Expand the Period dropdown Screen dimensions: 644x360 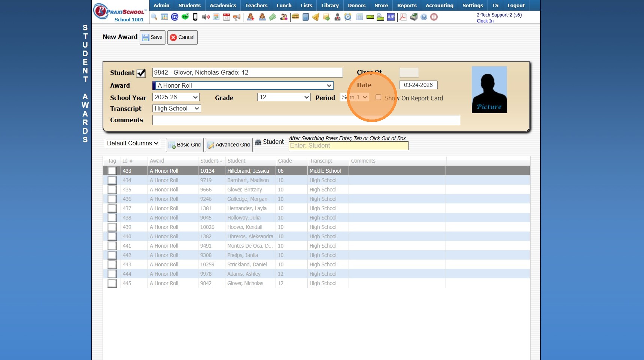(x=355, y=97)
